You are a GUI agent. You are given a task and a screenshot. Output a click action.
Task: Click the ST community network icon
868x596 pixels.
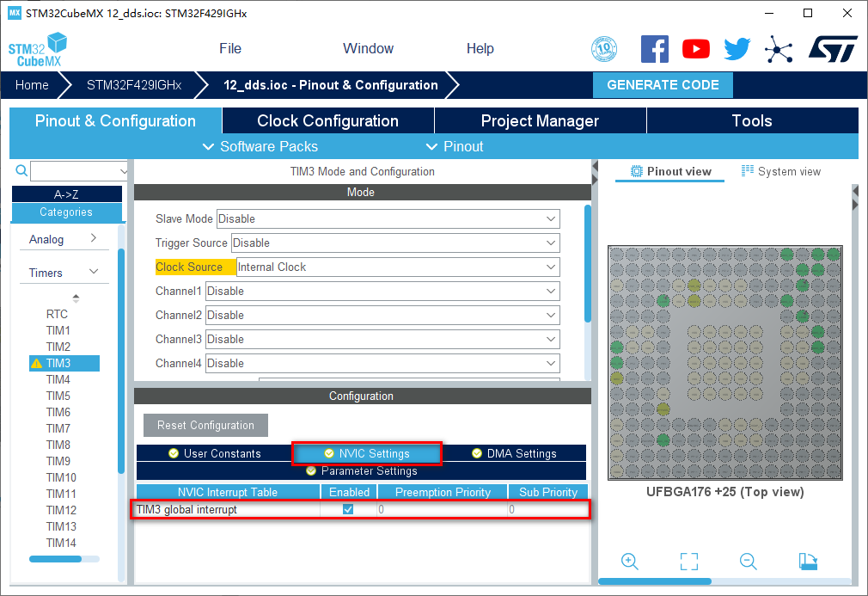(x=779, y=49)
